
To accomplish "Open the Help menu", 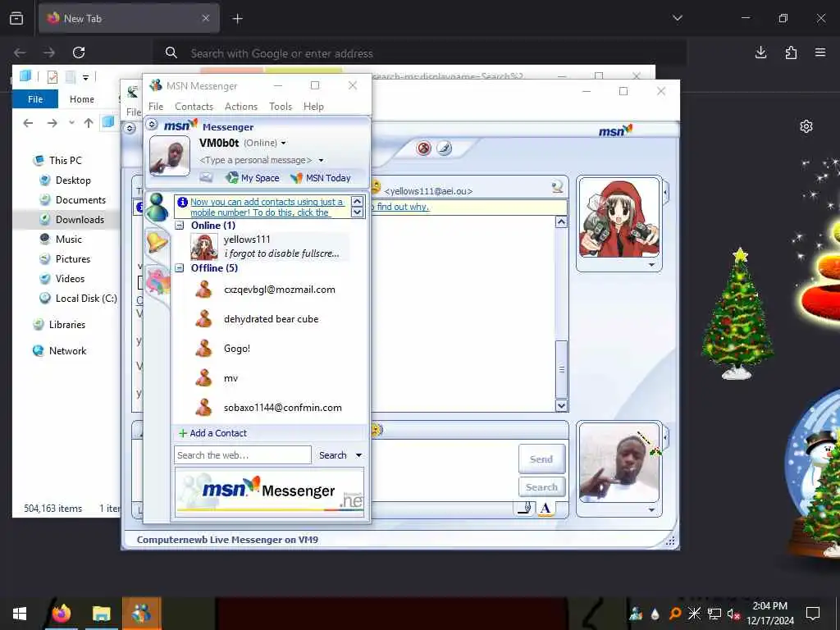I will pos(313,107).
